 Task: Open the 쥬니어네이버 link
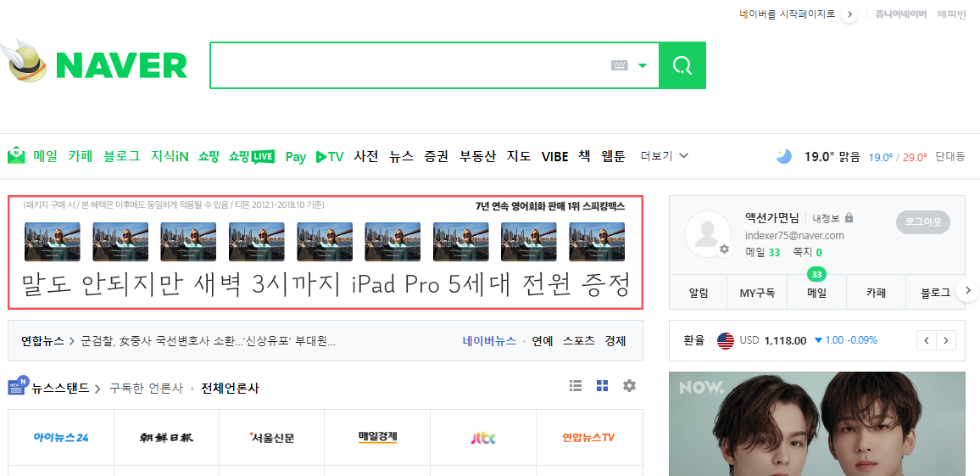click(x=900, y=14)
